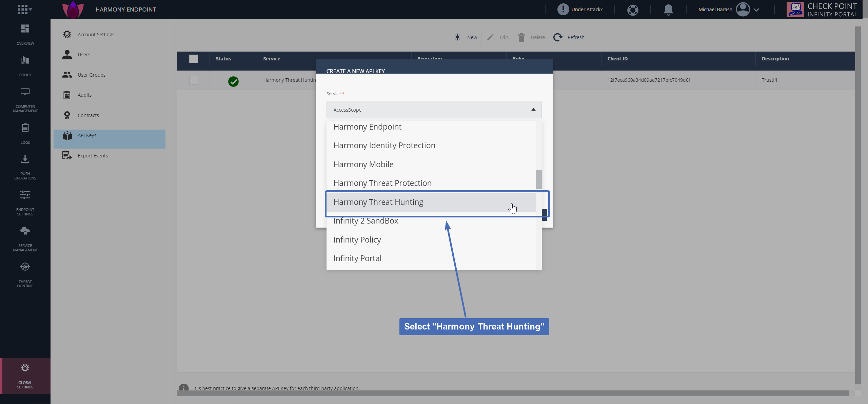Select Harmony Threat Hunting option
Screen dimensions: 868x404
(x=431, y=202)
